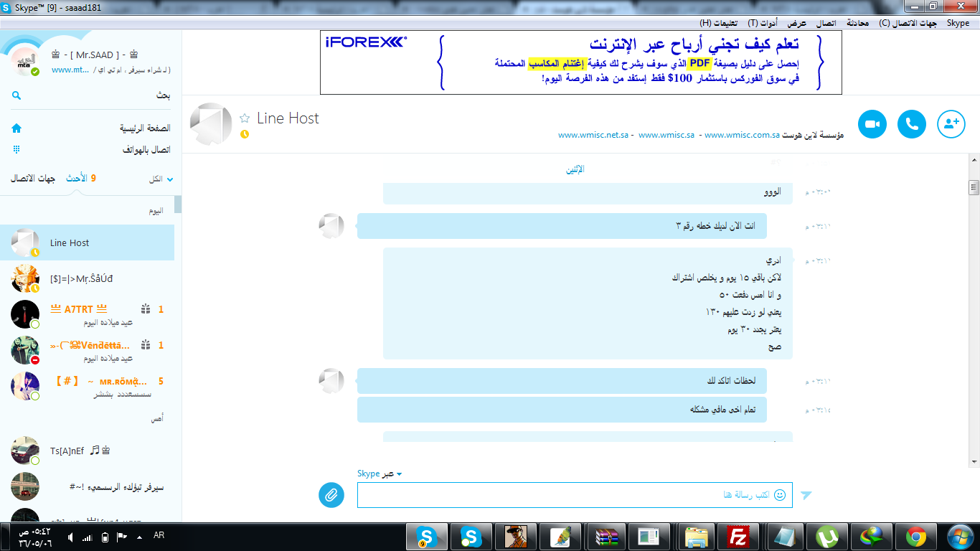Open FileZilla from the Windows taskbar
Image resolution: width=980 pixels, height=551 pixels.
pyautogui.click(x=738, y=537)
